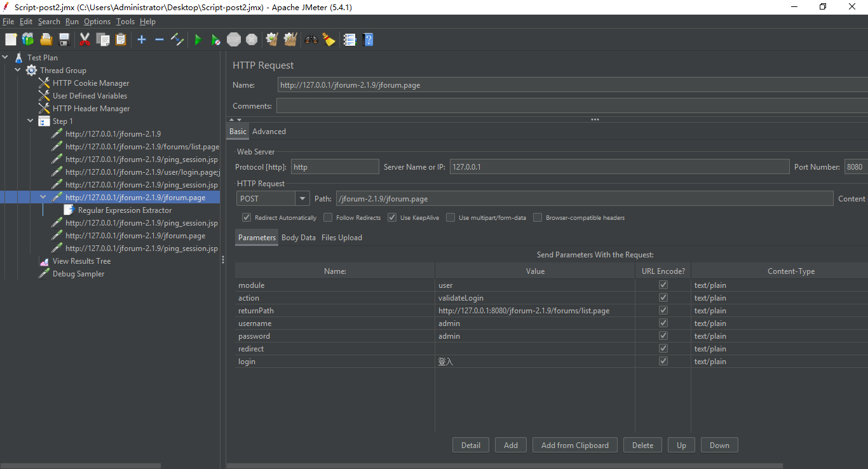Screen dimensions: 868x469
Task: Enable Browser-compatible headers checkbox
Action: [538, 217]
